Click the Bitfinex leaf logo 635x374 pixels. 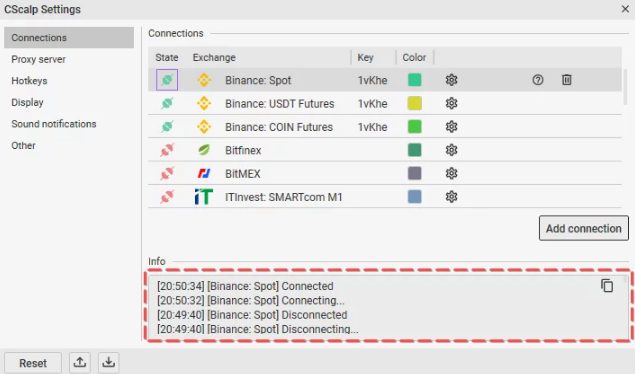coord(204,150)
